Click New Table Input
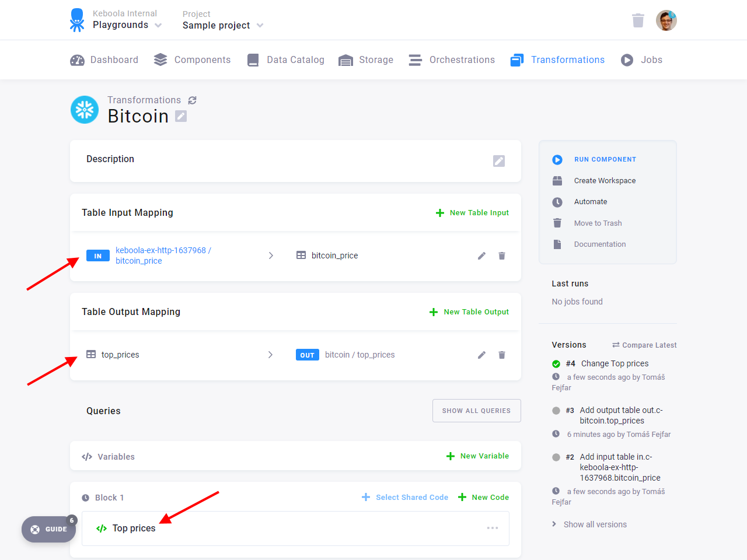The height and width of the screenshot is (560, 747). click(472, 213)
